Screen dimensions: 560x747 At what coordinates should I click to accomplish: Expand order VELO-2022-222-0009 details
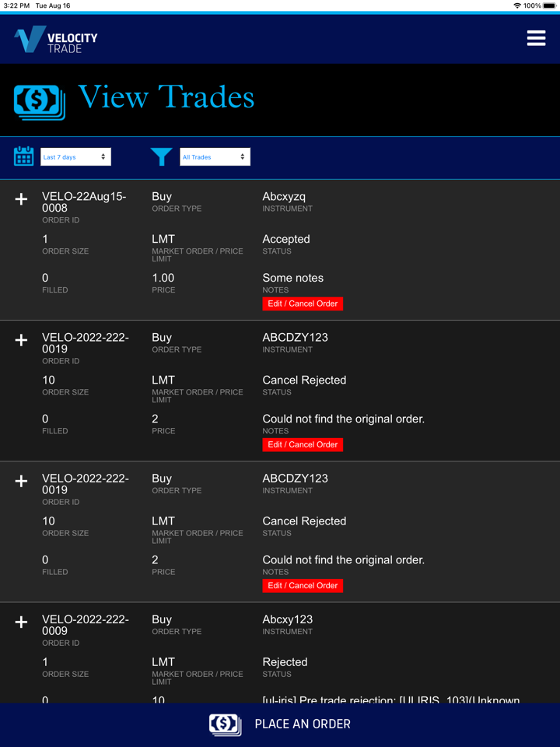point(21,622)
